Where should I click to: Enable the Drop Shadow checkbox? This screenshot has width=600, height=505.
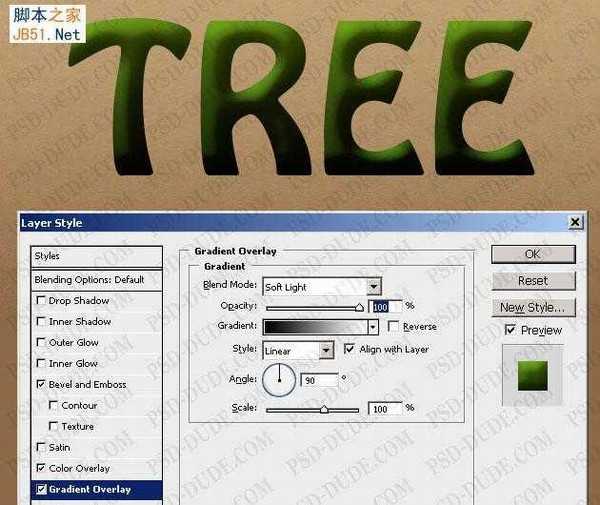coord(41,300)
